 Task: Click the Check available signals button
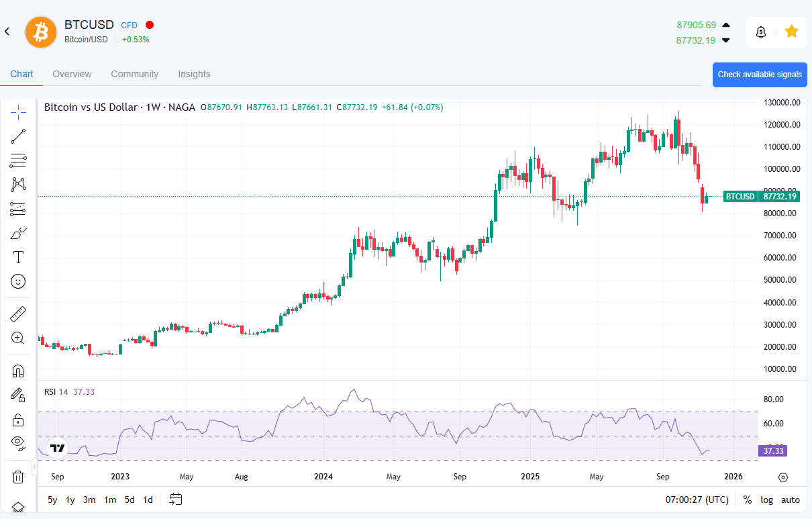(x=760, y=75)
